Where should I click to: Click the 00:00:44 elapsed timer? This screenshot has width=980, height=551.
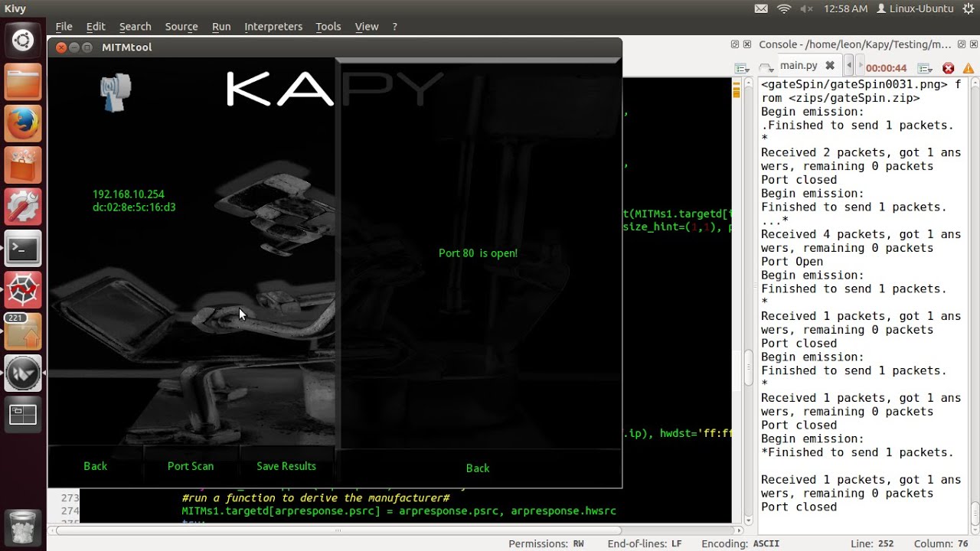[x=887, y=68]
